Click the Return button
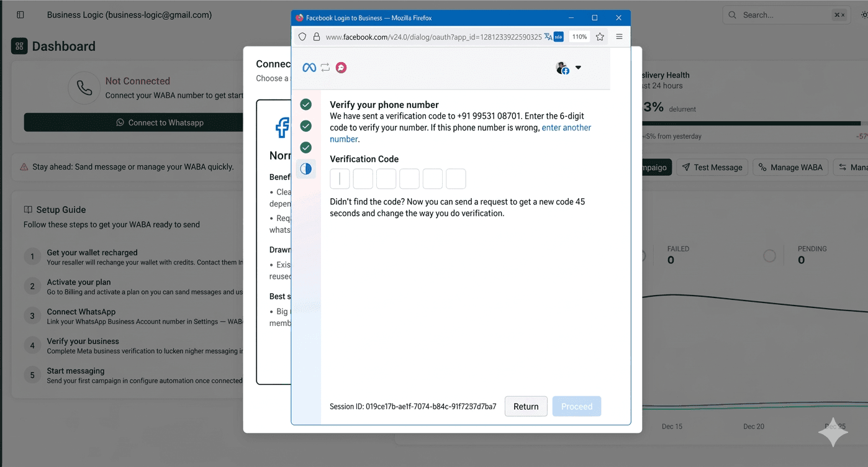 pos(526,406)
